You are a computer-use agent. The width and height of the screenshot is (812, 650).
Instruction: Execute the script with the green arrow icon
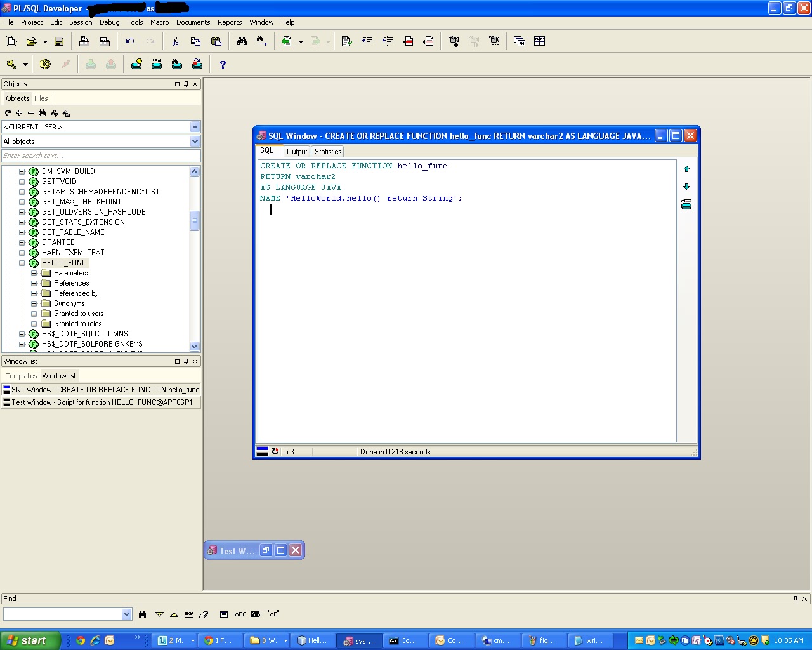286,41
